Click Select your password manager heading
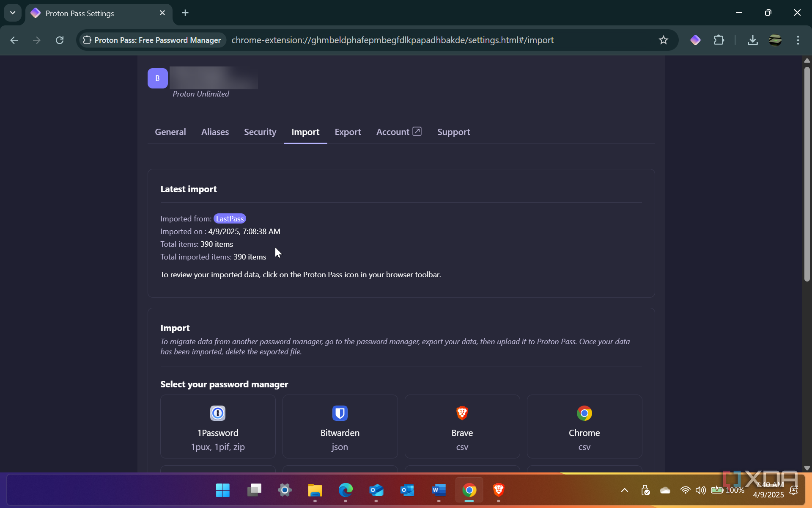Screen dimensions: 812x508 point(224,384)
